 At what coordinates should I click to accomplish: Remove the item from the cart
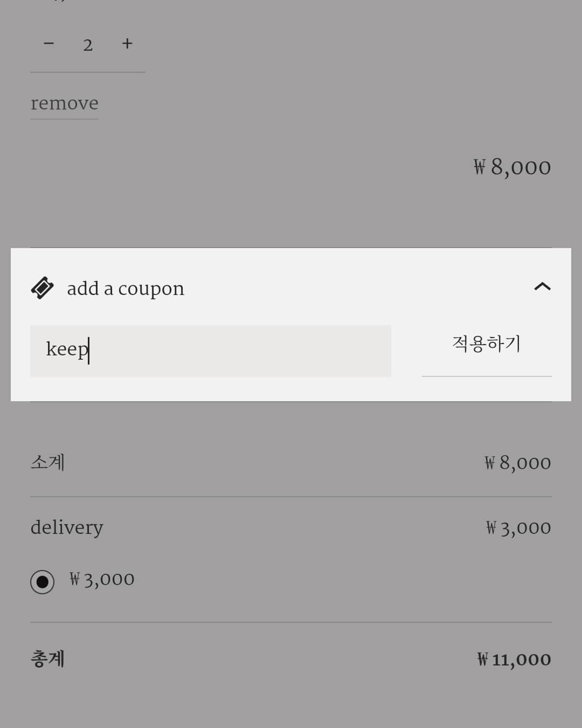pyautogui.click(x=64, y=104)
